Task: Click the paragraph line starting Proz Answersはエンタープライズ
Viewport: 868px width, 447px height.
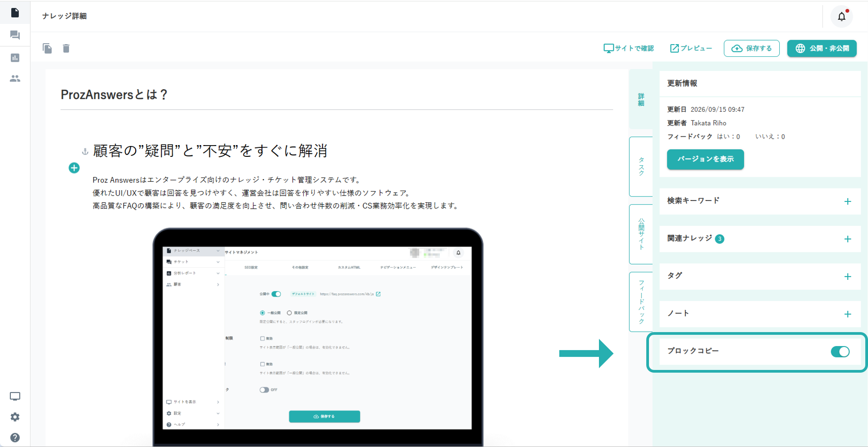Action: (x=228, y=180)
